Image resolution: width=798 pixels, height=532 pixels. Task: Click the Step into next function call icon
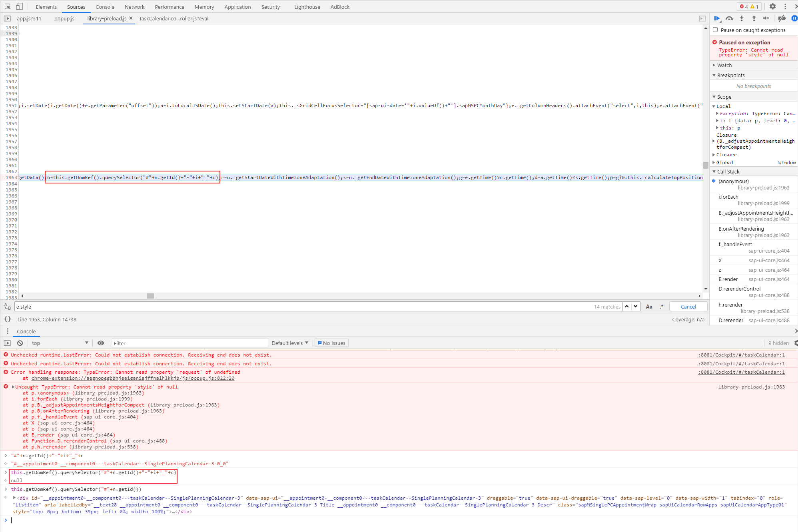click(742, 18)
